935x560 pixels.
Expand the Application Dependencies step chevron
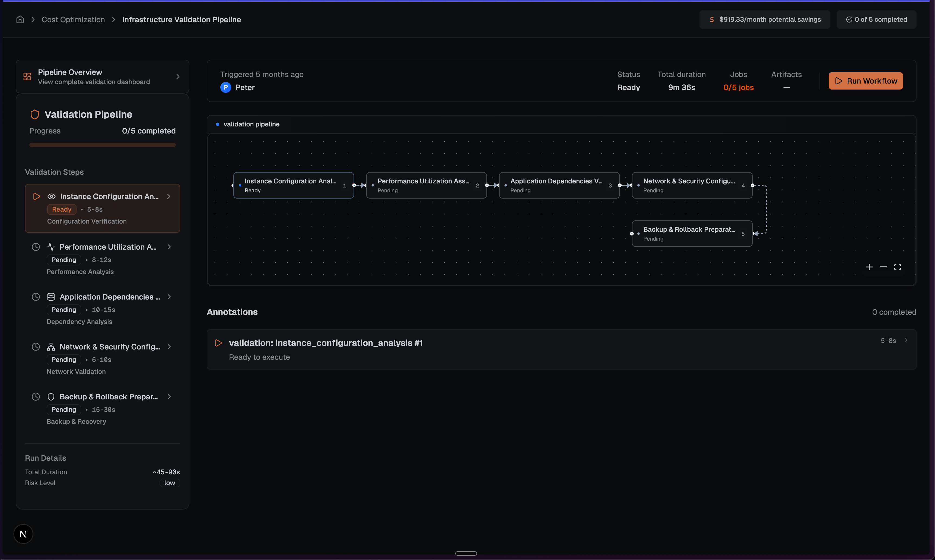169,297
